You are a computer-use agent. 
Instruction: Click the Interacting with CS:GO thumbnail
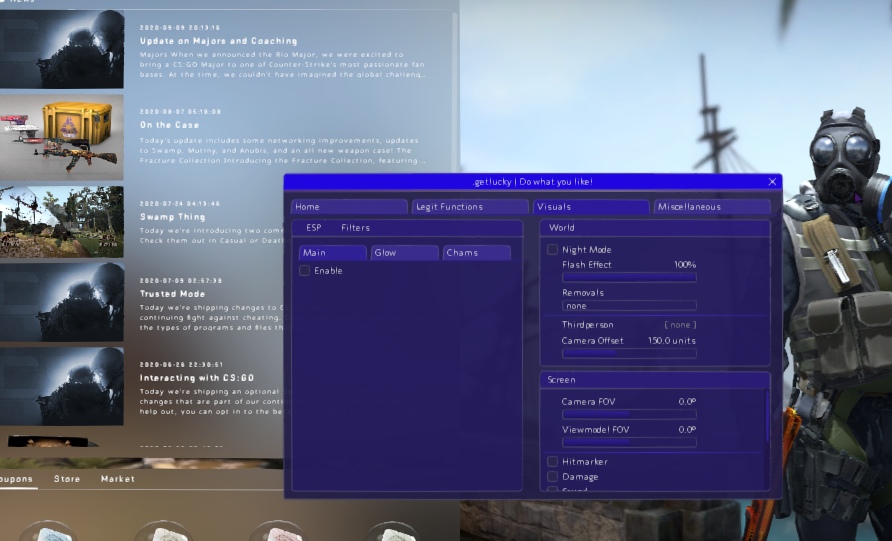point(61,386)
